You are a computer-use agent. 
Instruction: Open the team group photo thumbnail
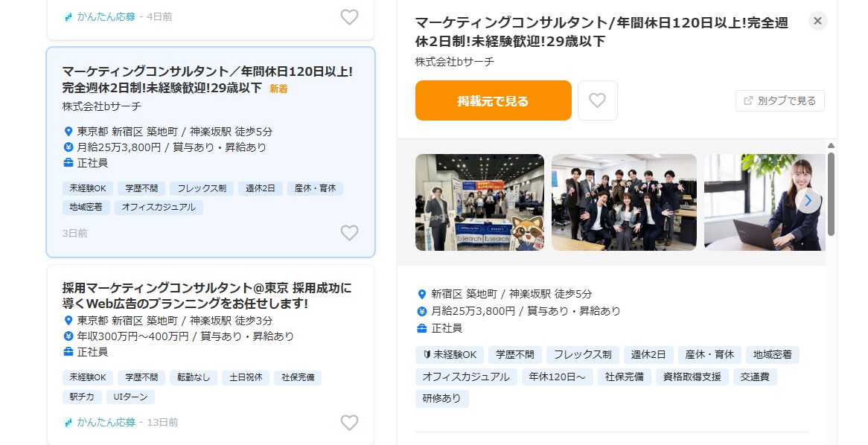(x=624, y=202)
